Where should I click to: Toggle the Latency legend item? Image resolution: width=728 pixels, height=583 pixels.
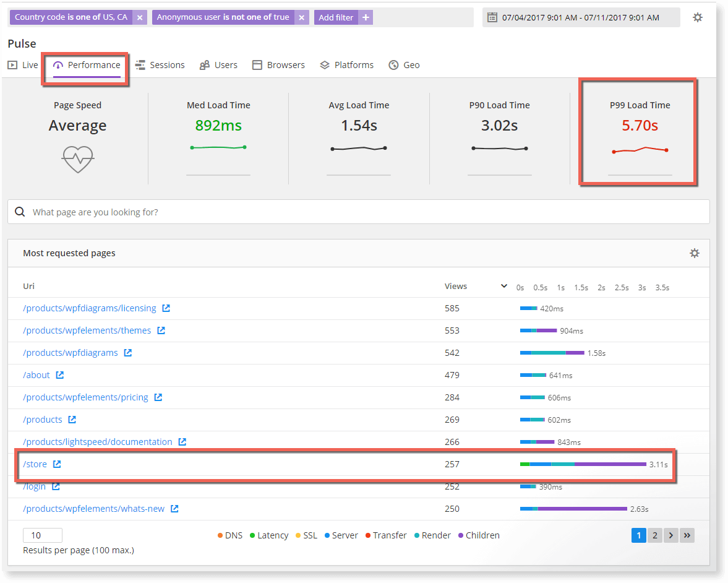[x=268, y=535]
